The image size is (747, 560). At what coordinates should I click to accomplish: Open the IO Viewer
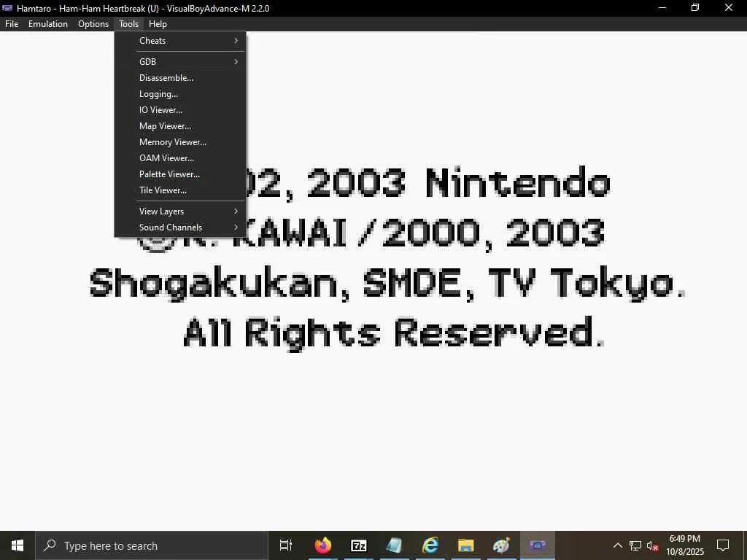[x=180, y=110]
